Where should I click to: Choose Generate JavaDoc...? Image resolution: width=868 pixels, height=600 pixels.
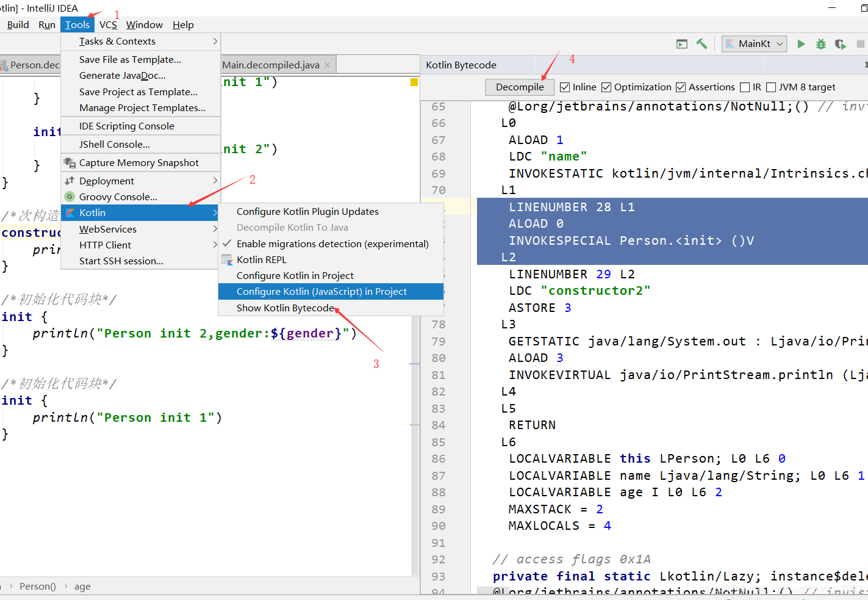click(140, 76)
